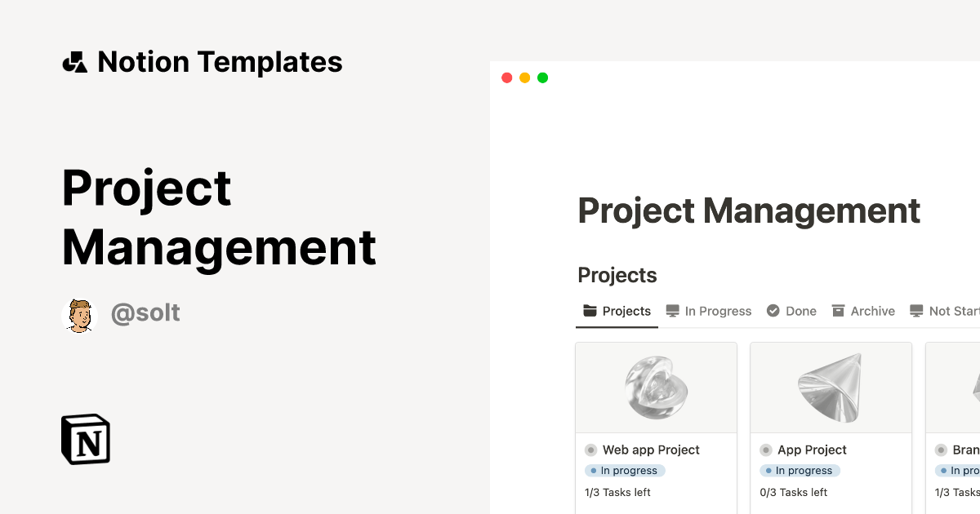Click the green maximize window dot
Image resolution: width=980 pixels, height=514 pixels.
tap(543, 78)
